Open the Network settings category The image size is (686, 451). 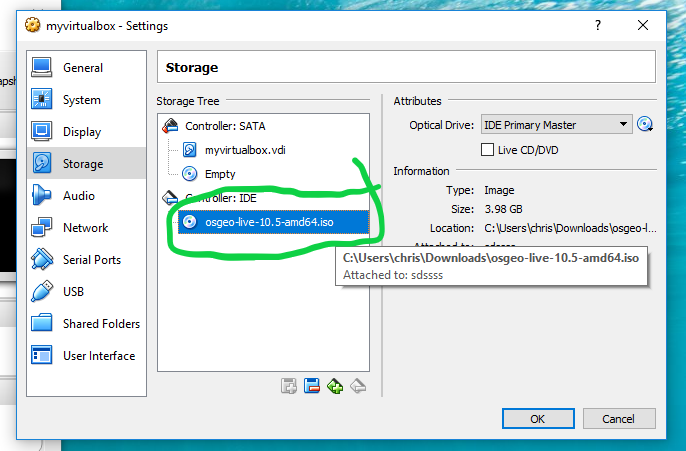86,227
